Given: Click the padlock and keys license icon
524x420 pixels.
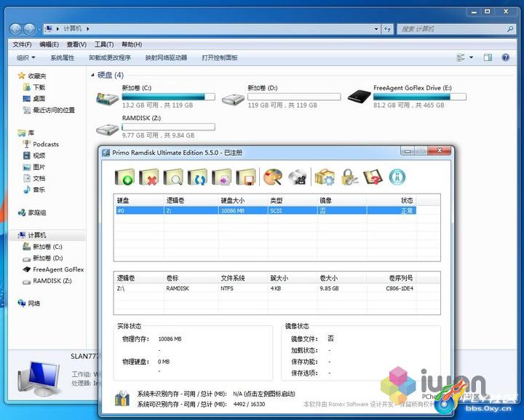Looking at the screenshot, I should [x=349, y=177].
